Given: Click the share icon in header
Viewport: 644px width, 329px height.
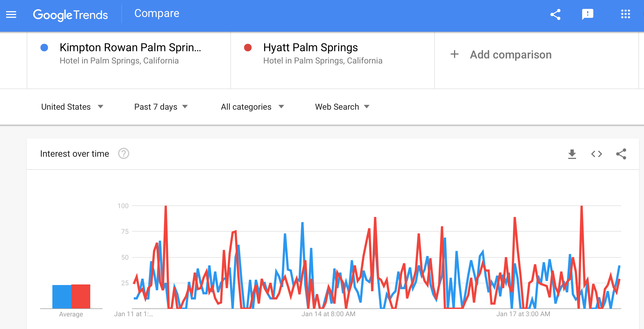Looking at the screenshot, I should 555,14.
